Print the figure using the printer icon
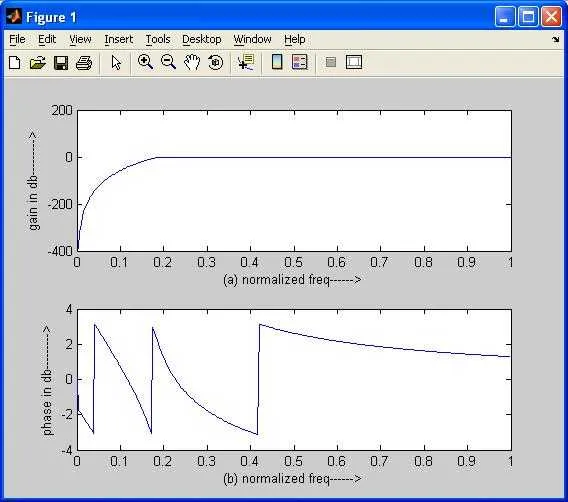The image size is (568, 502). 84,63
